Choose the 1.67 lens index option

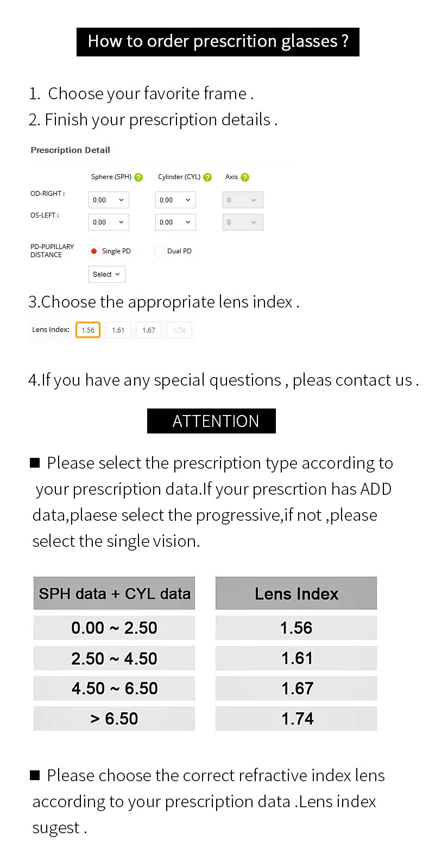(x=149, y=330)
